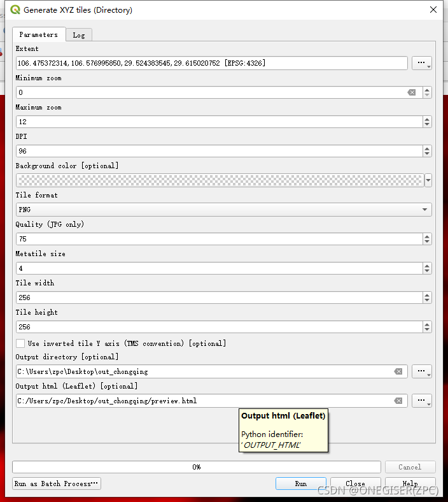Click the Cancel button
Image resolution: width=448 pixels, height=502 pixels.
410,467
